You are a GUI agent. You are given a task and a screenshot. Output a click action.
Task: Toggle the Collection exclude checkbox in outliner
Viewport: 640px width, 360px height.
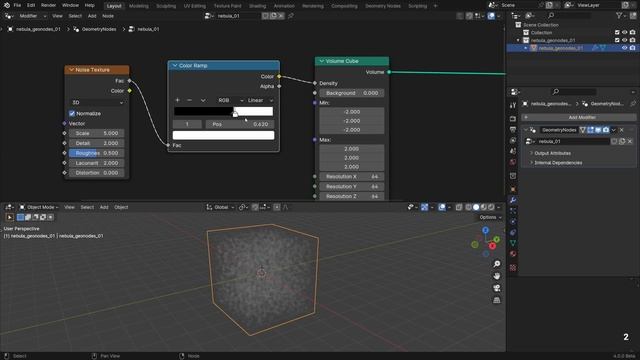(617, 32)
